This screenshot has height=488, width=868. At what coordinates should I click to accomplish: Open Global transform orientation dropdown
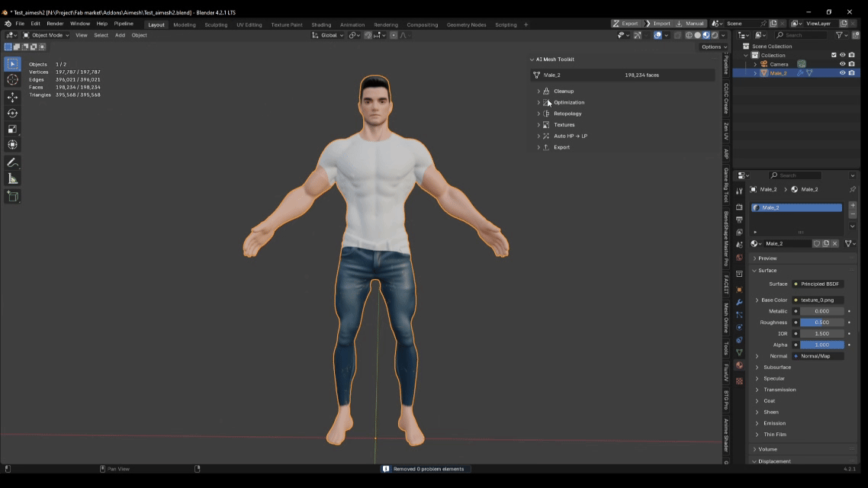328,35
